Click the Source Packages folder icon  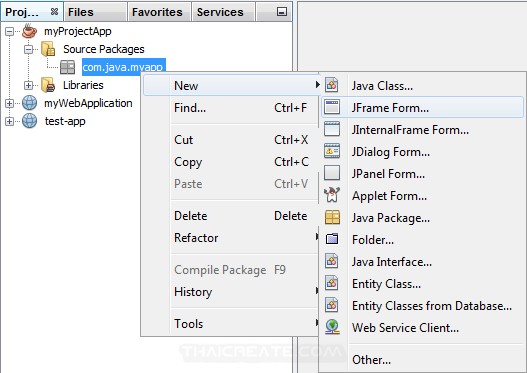(x=48, y=49)
